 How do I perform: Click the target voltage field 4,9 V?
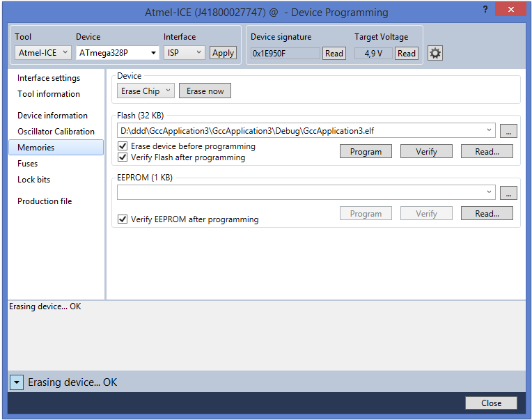tap(373, 53)
